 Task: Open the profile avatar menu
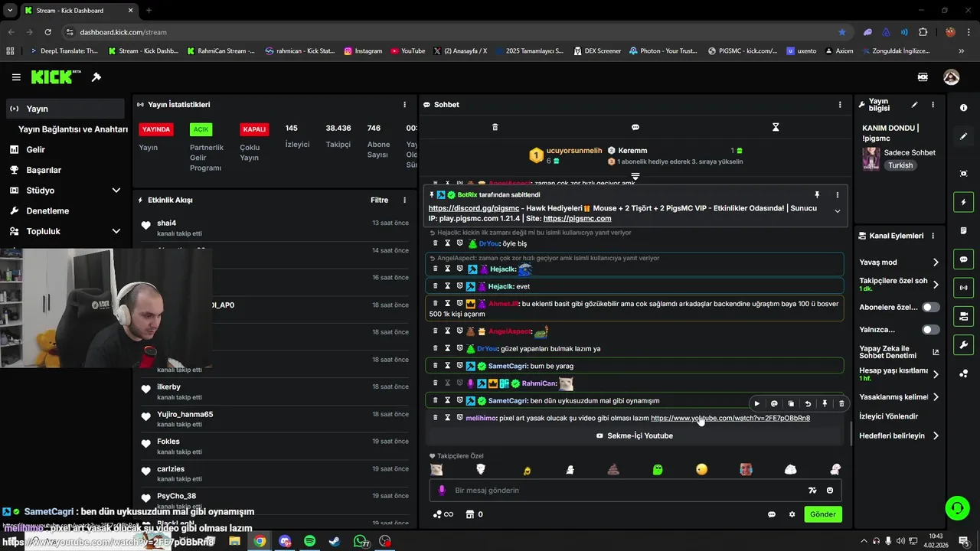[951, 77]
